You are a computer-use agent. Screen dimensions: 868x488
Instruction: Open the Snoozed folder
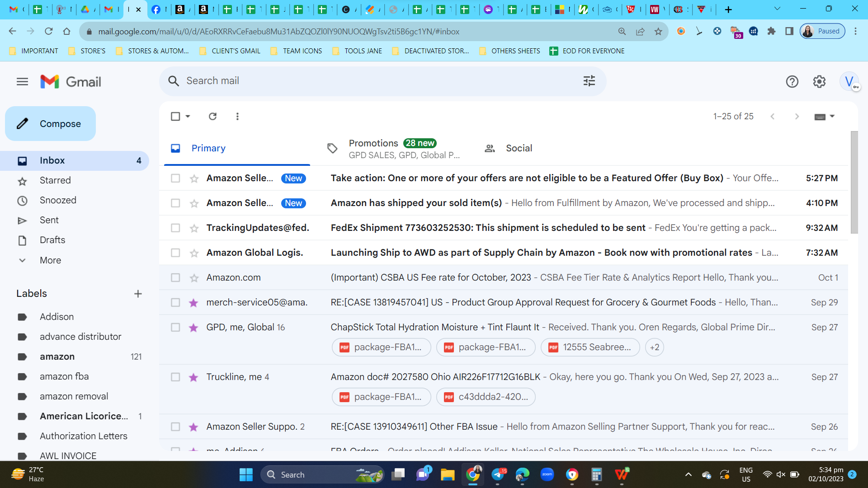click(58, 201)
